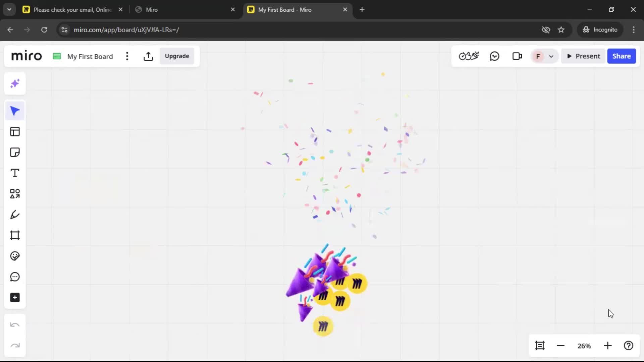
Task: Select the Sticky note tool
Action: (x=15, y=152)
